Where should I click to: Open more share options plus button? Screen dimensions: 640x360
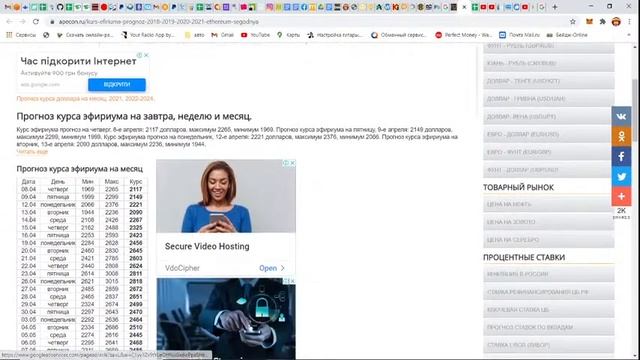(621, 196)
